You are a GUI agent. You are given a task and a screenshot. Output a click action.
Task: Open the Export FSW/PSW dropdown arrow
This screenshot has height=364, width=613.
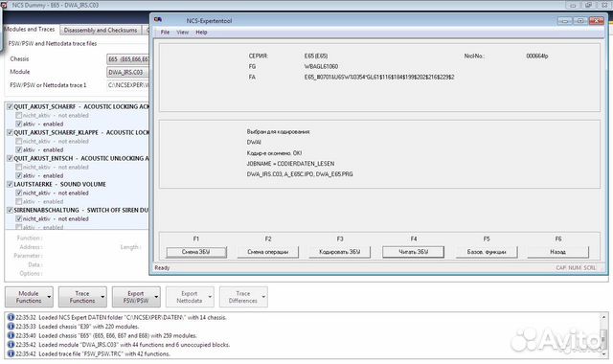pyautogui.click(x=156, y=297)
